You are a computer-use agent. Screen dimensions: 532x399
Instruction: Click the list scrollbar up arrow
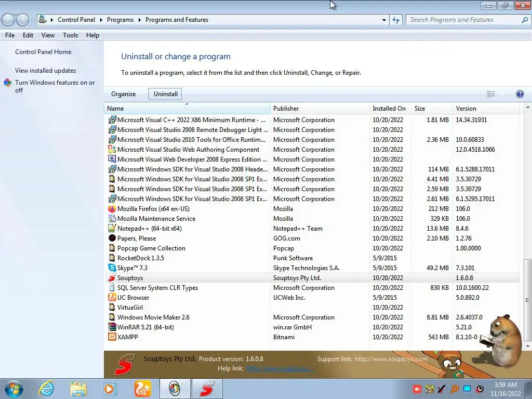tap(527, 107)
